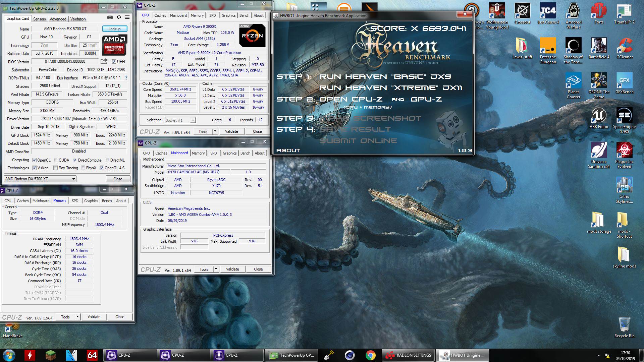Click Run Heaven Basic DX9 link

click(385, 77)
